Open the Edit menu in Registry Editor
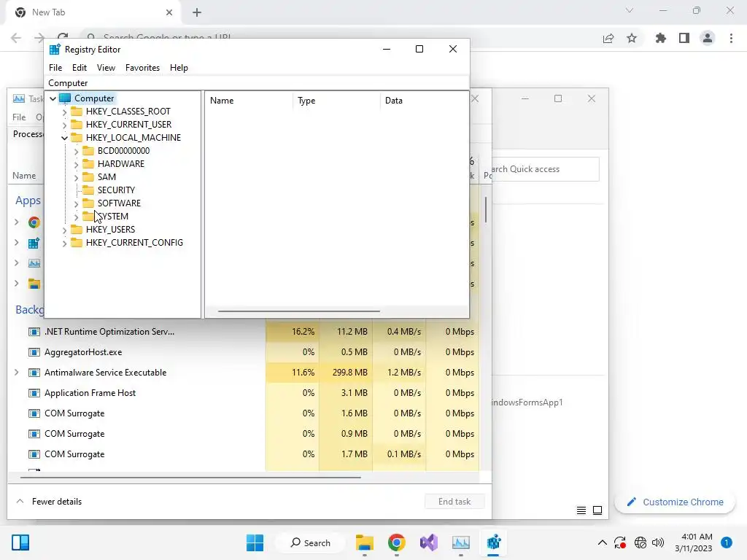 coord(79,68)
